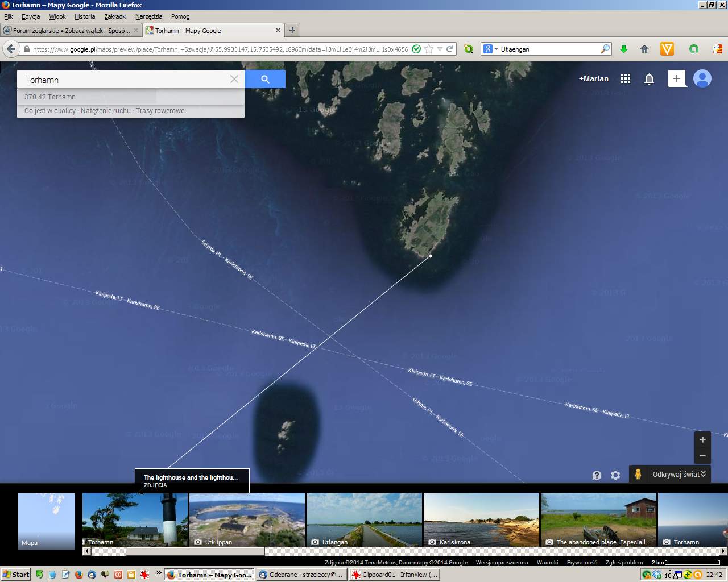
Task: Open the Firefox downloads arrow
Action: pyautogui.click(x=624, y=49)
